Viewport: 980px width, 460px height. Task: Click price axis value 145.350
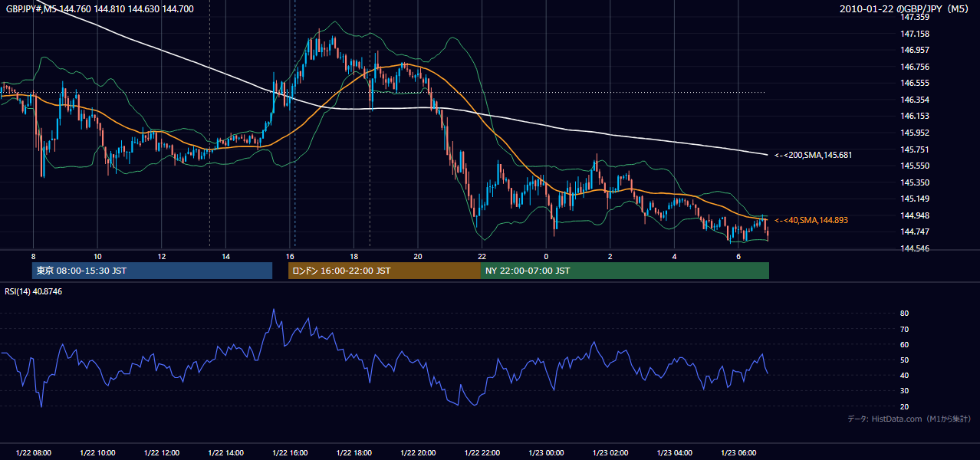(915, 182)
